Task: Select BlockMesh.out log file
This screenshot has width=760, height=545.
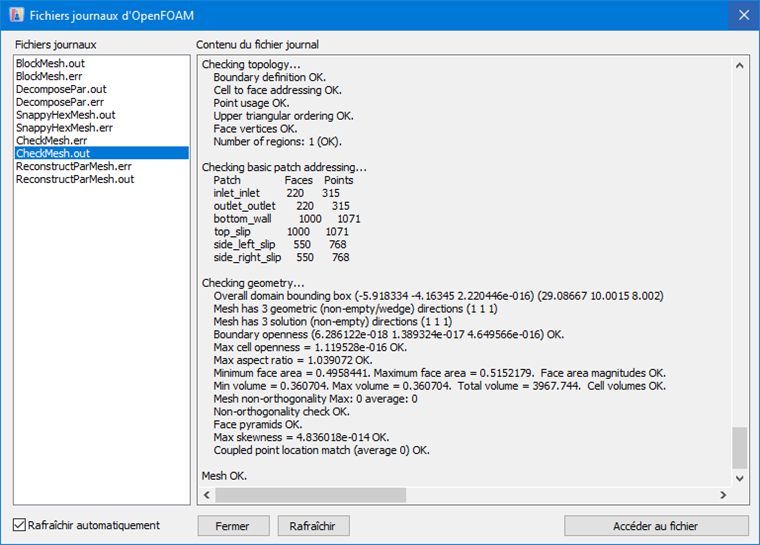Action: 50,64
